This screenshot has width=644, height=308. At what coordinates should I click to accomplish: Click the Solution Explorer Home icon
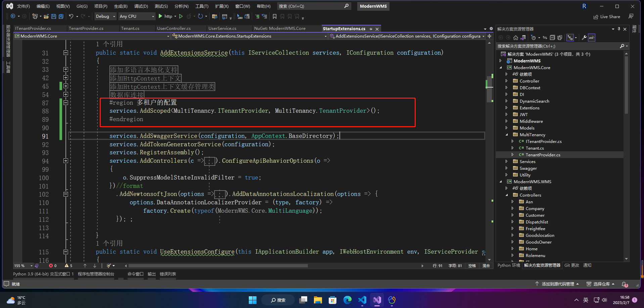516,38
